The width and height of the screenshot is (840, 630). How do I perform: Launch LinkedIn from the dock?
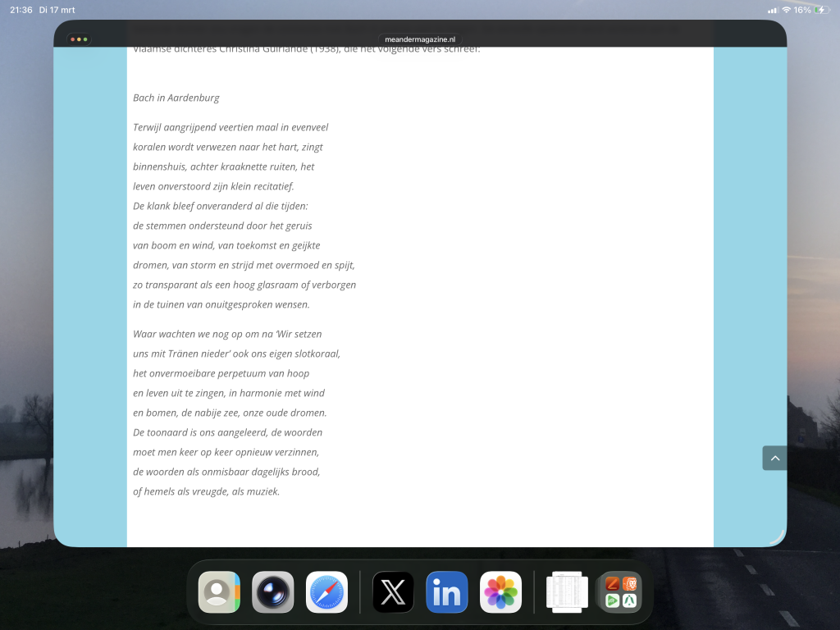pos(447,592)
